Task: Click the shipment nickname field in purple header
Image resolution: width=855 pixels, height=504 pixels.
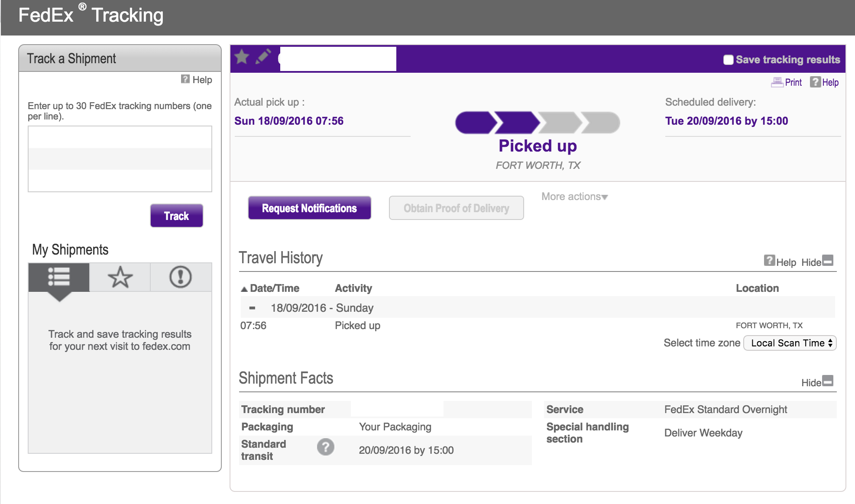Action: click(x=338, y=59)
